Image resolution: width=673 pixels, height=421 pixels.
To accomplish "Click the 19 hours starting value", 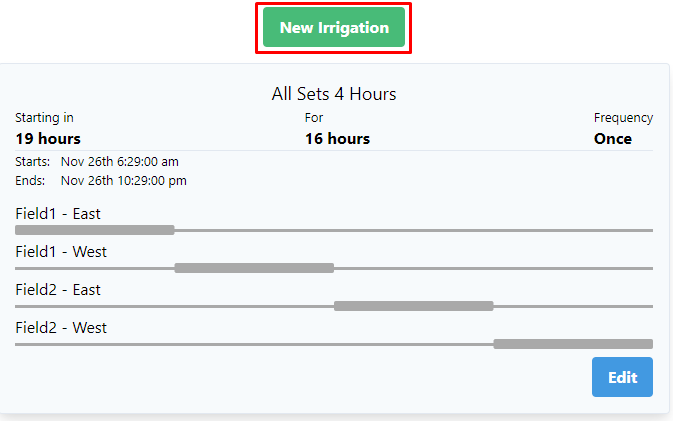I will 48,139.
